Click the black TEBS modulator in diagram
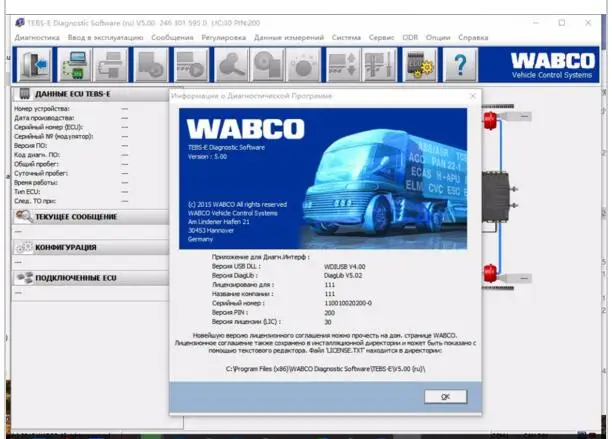612x439 pixels. click(495, 197)
